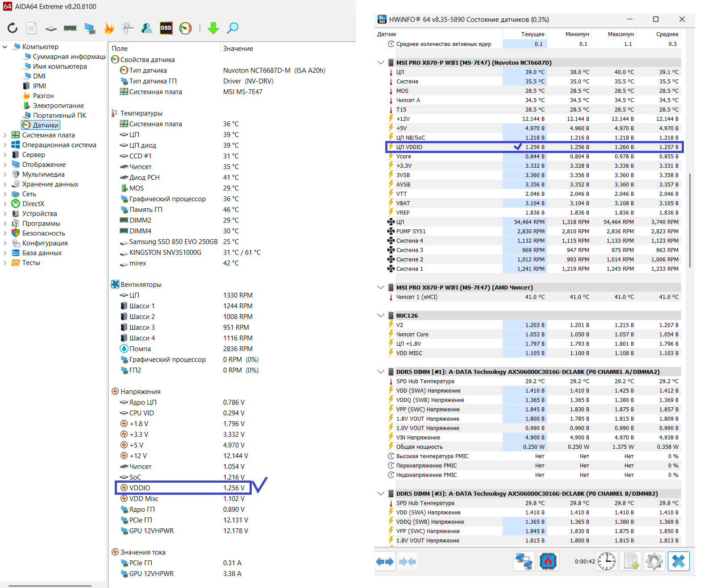
Task: Open HWiNFO sensor settings gear icon
Action: [x=654, y=561]
